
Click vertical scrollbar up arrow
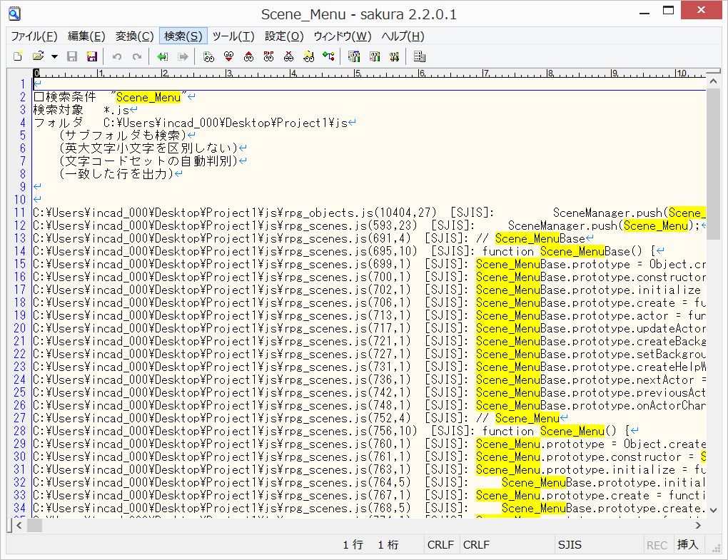point(713,81)
